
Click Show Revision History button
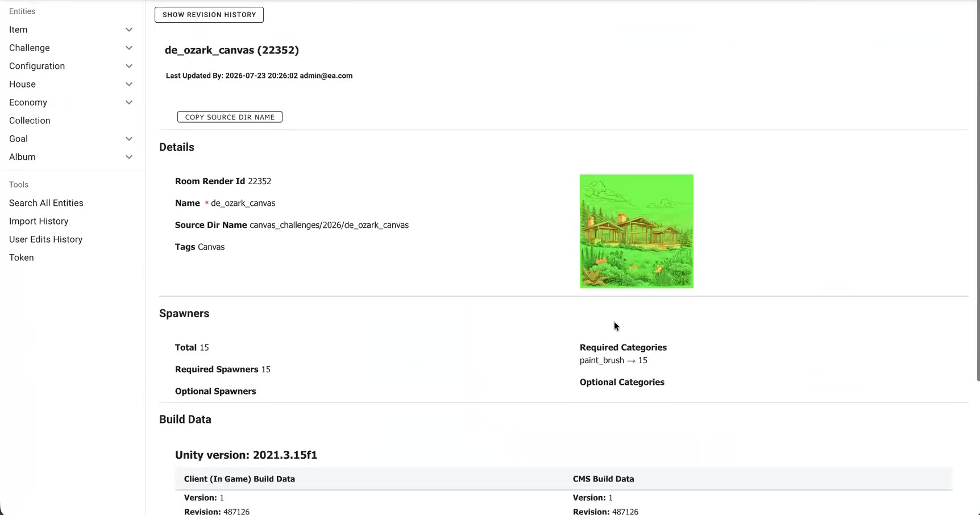209,15
